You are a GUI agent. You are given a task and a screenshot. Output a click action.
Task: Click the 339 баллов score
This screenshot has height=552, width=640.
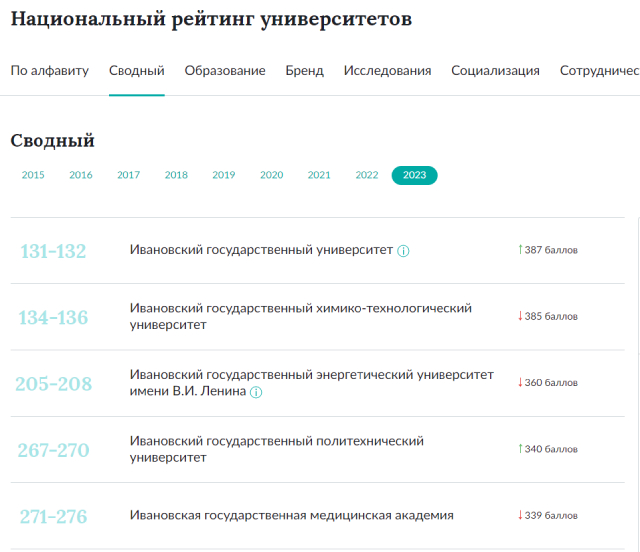pos(551,516)
